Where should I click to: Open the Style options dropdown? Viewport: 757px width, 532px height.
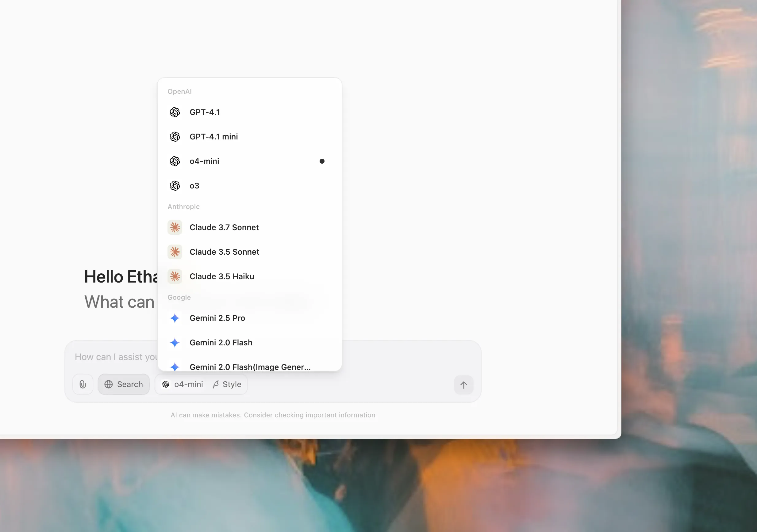click(x=227, y=384)
